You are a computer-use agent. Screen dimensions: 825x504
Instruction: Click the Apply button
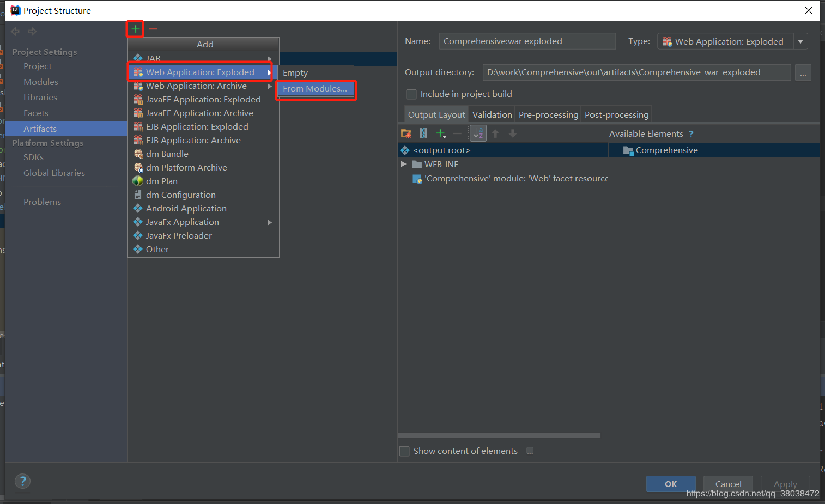coord(785,484)
